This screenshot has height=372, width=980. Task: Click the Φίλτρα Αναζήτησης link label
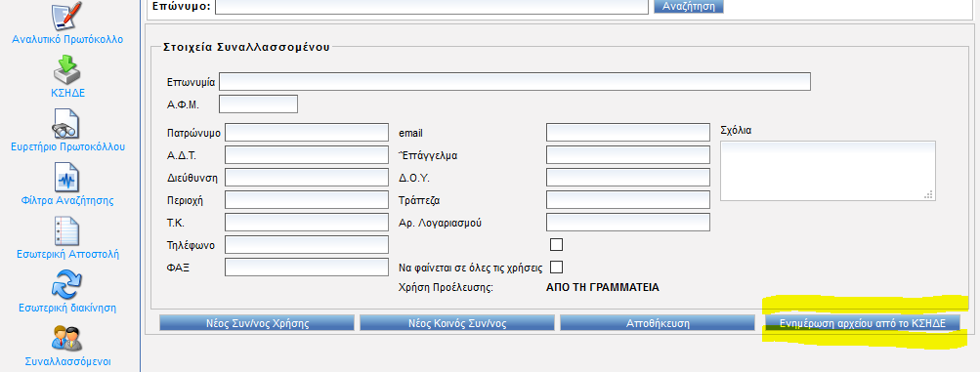[x=67, y=201]
